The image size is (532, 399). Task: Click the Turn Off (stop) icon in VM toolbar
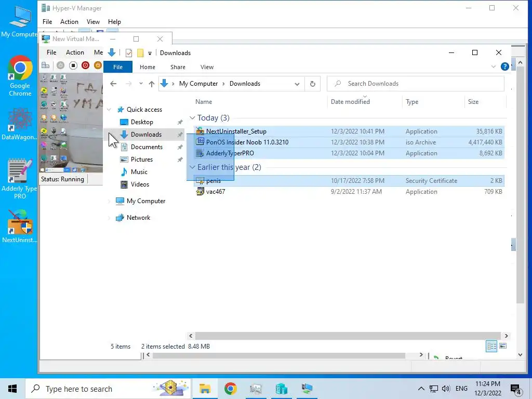73,65
